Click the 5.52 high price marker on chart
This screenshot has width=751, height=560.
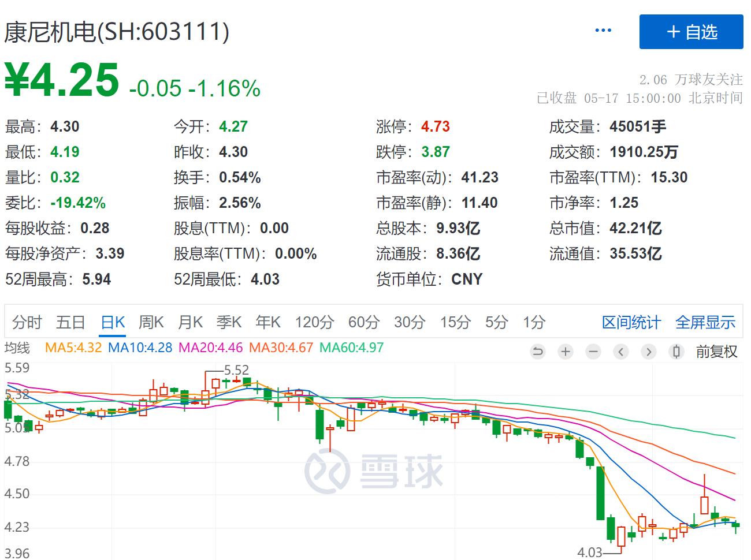click(x=236, y=370)
